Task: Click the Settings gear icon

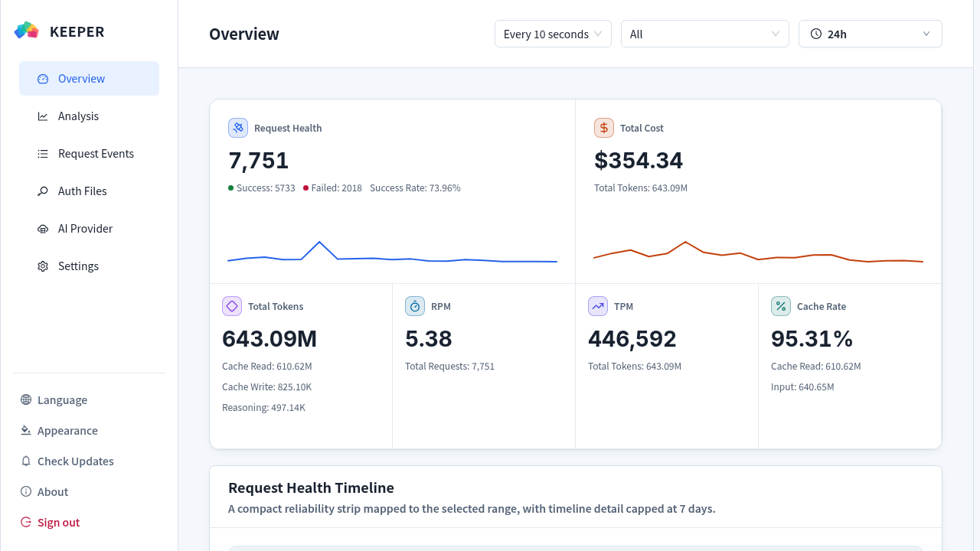Action: click(43, 266)
